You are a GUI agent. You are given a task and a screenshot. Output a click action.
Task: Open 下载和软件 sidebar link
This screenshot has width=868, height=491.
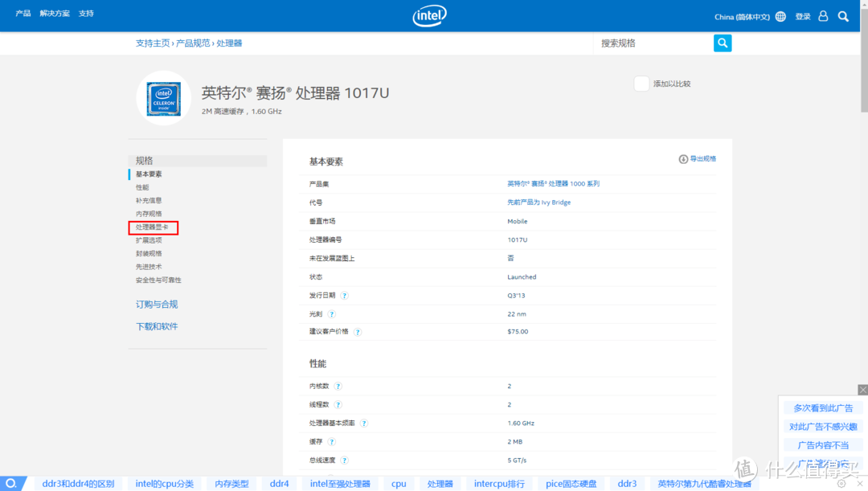click(157, 326)
